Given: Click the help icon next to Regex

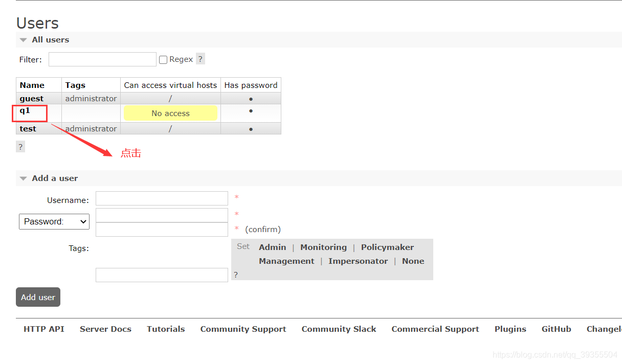Looking at the screenshot, I should pyautogui.click(x=201, y=59).
